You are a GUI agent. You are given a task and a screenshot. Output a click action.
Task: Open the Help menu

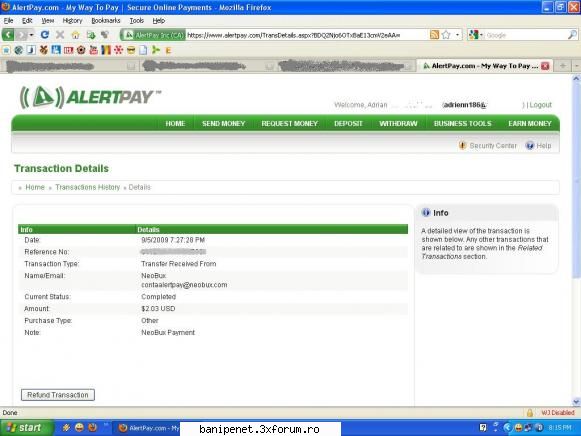(159, 20)
